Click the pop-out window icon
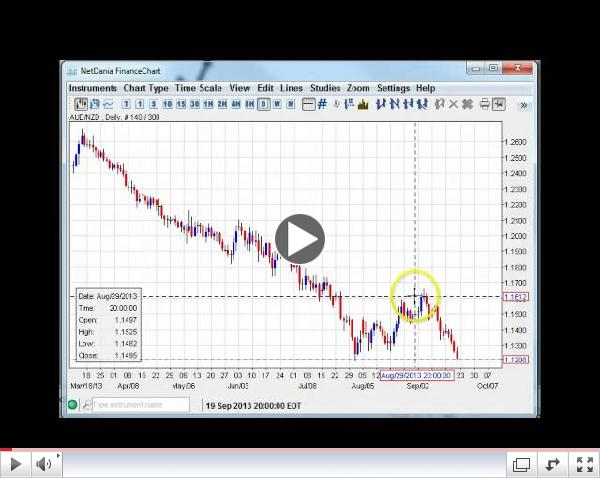 tap(522, 465)
